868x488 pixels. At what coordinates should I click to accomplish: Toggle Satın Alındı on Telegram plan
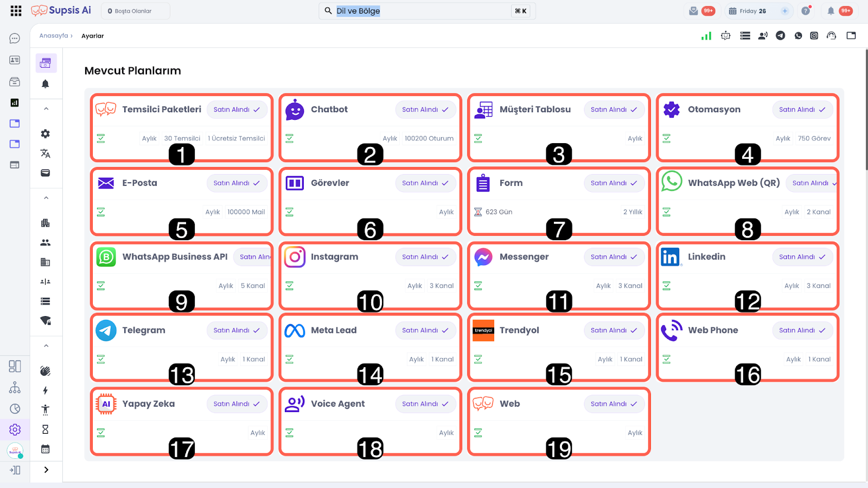236,330
